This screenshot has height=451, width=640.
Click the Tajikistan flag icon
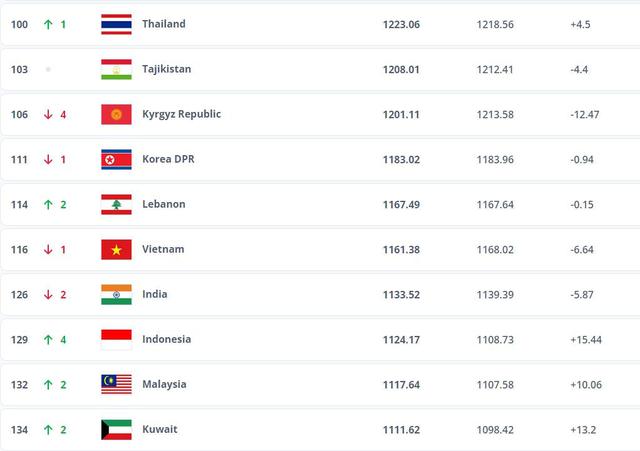[x=116, y=69]
